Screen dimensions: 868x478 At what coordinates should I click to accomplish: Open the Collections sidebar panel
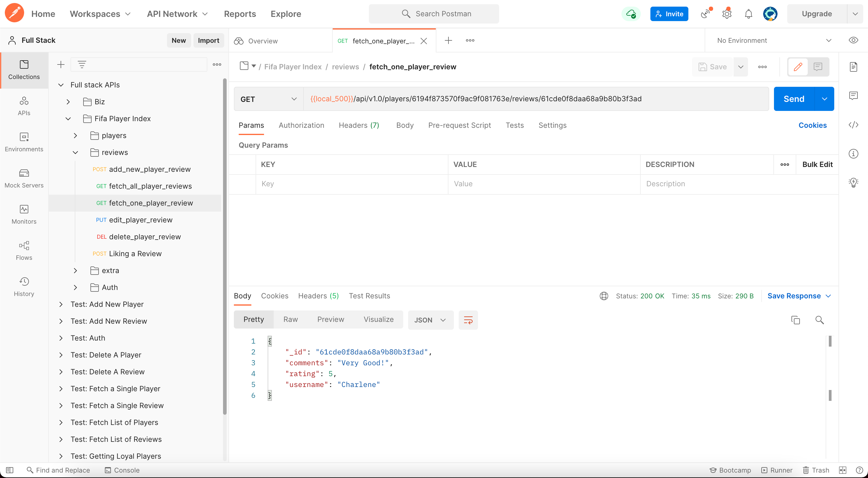point(24,70)
